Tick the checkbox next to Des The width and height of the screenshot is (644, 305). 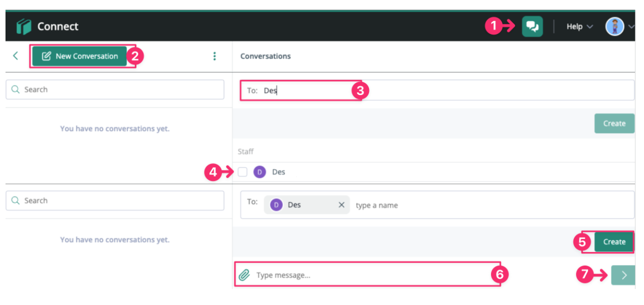click(242, 172)
